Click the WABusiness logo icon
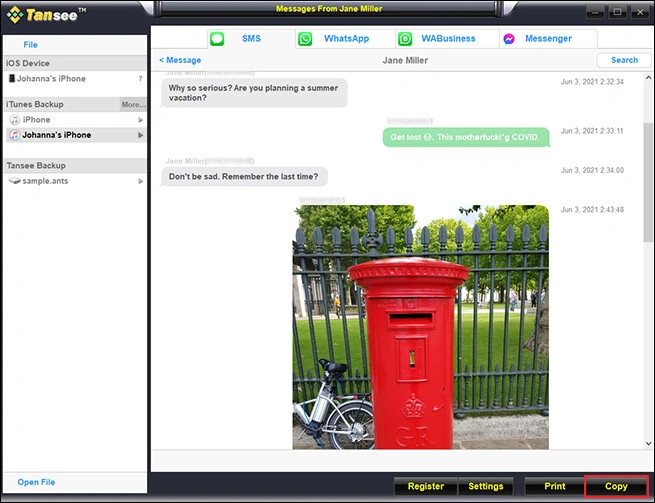 [x=405, y=39]
